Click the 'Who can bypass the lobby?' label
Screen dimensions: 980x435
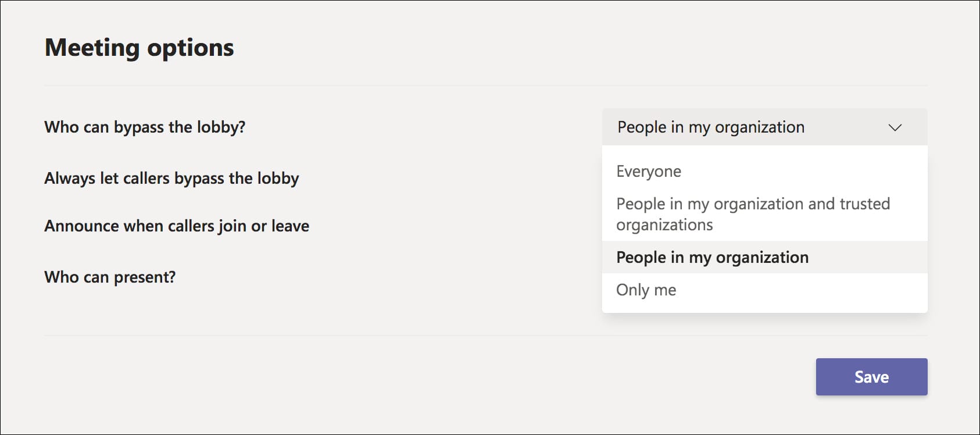(145, 127)
